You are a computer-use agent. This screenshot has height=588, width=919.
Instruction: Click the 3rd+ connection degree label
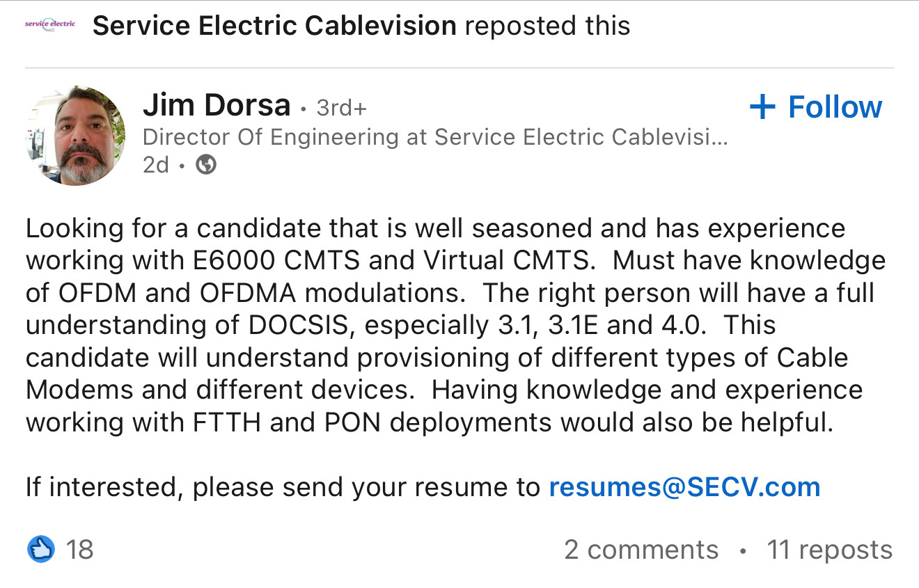pyautogui.click(x=341, y=108)
